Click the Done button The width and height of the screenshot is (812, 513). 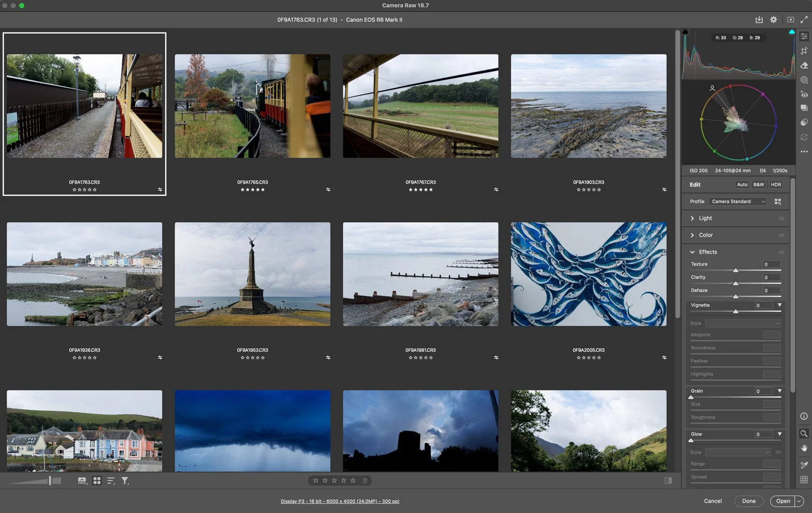click(749, 501)
